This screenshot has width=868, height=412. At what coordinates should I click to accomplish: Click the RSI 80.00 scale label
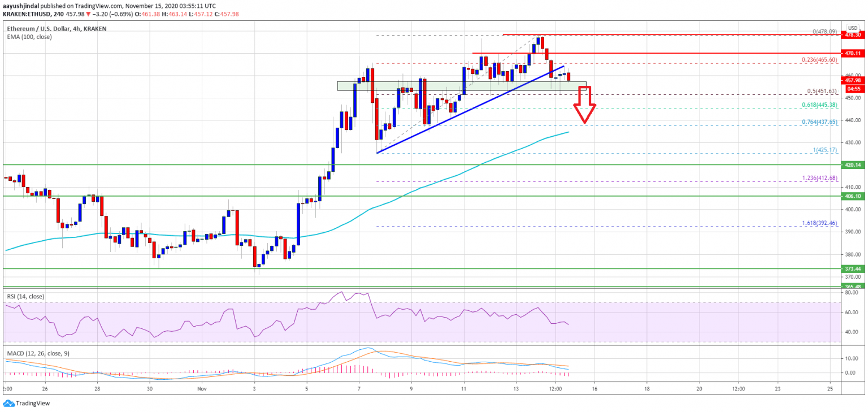tap(853, 293)
